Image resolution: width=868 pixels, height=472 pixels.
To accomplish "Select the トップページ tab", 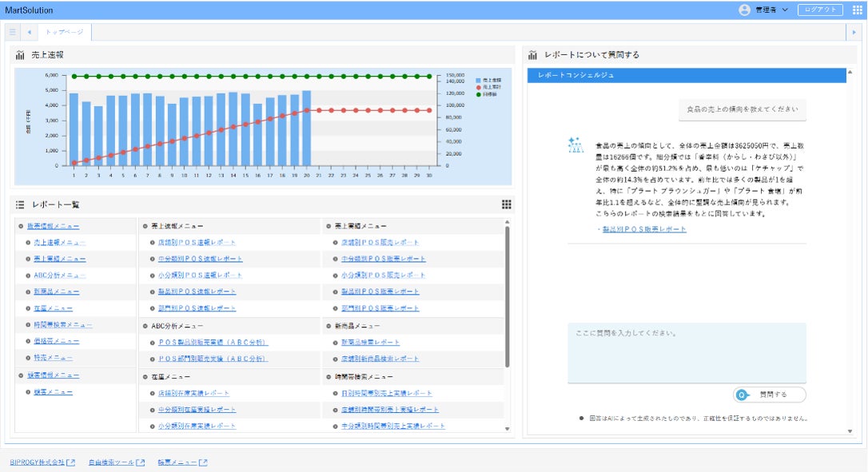I will pyautogui.click(x=64, y=32).
